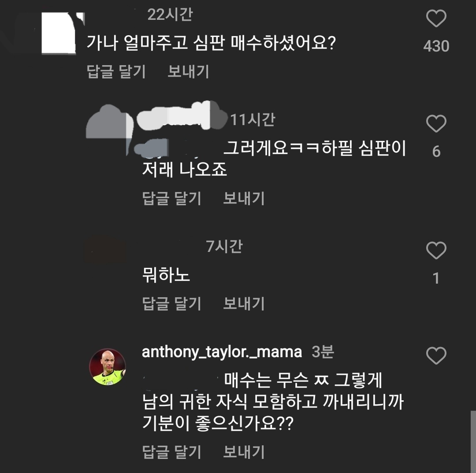476x473 pixels.
Task: Reply to the 그러게요ㅋㅋ comment via 답글 달기
Action: coord(172,198)
